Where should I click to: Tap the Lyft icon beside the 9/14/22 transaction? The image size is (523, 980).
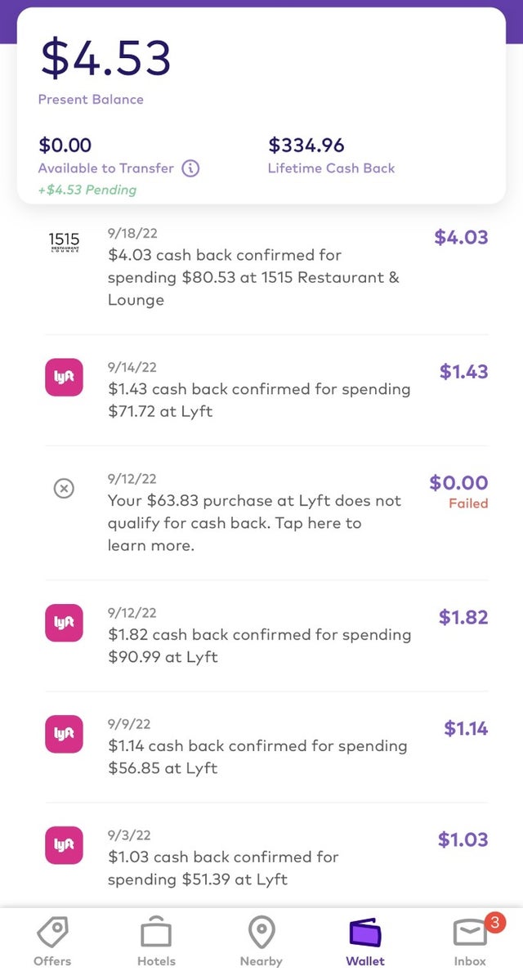64,377
